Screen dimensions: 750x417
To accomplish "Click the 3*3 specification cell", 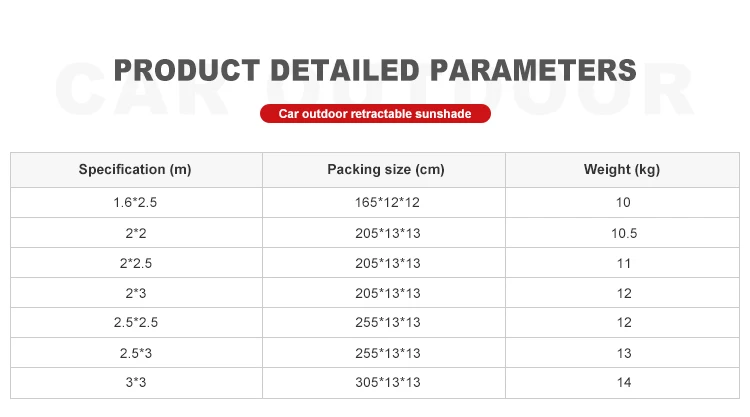I will [x=135, y=382].
